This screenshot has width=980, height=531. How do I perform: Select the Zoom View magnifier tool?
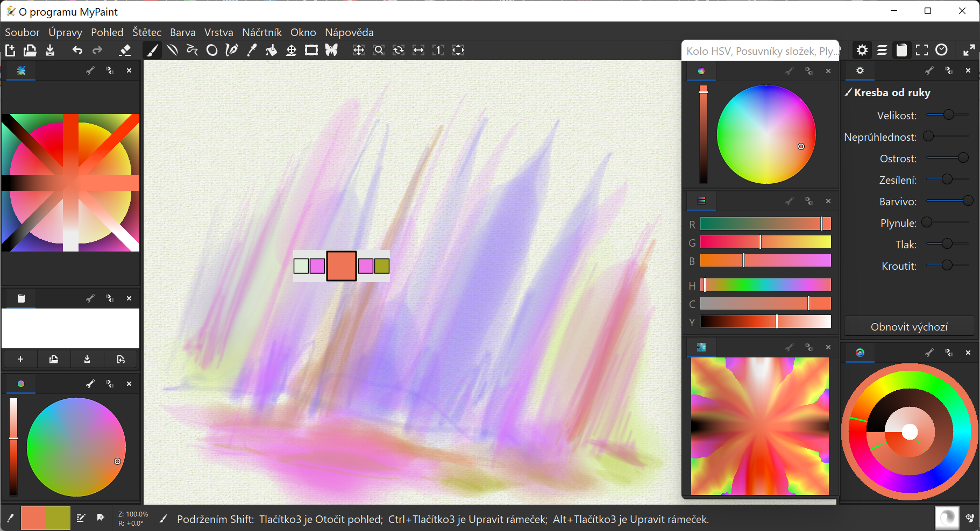[x=379, y=51]
